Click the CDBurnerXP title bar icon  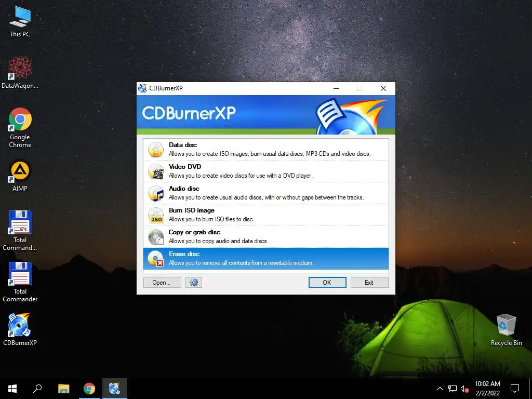142,88
